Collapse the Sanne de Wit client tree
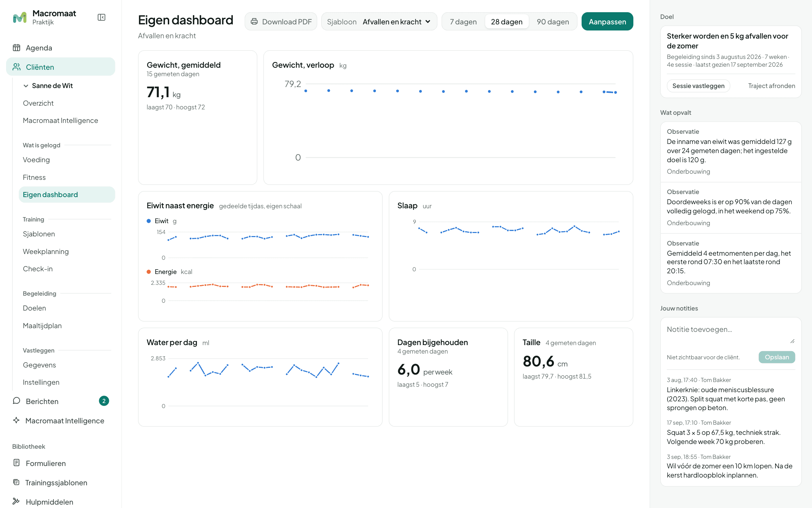 pos(26,86)
